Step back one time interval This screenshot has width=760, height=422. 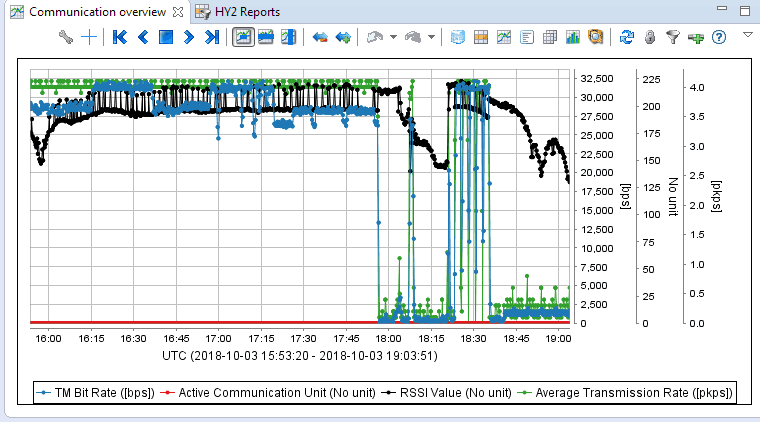143,37
